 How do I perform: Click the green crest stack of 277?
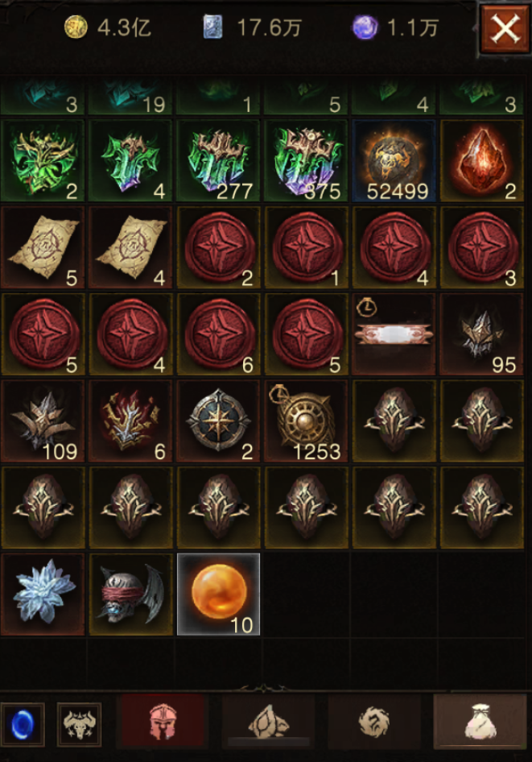pyautogui.click(x=218, y=161)
